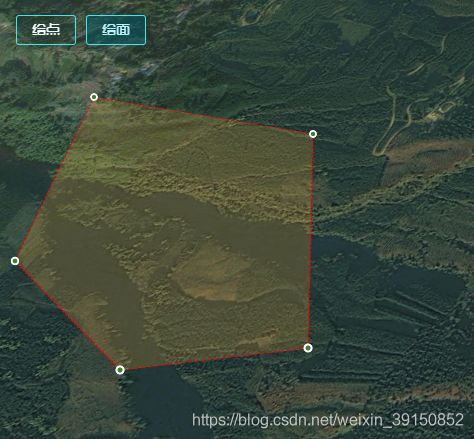Click the winding road on the map
The height and width of the screenshot is (439, 474).
pyautogui.click(x=392, y=122)
